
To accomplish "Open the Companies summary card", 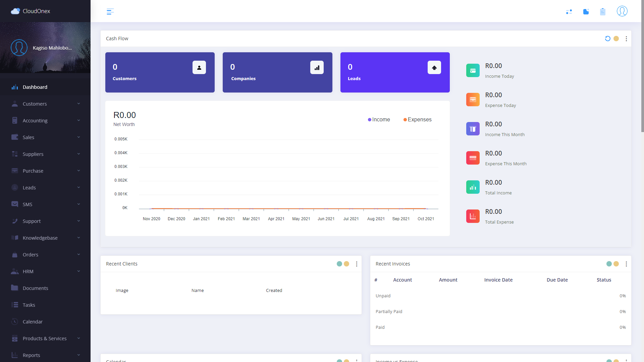I will click(277, 72).
